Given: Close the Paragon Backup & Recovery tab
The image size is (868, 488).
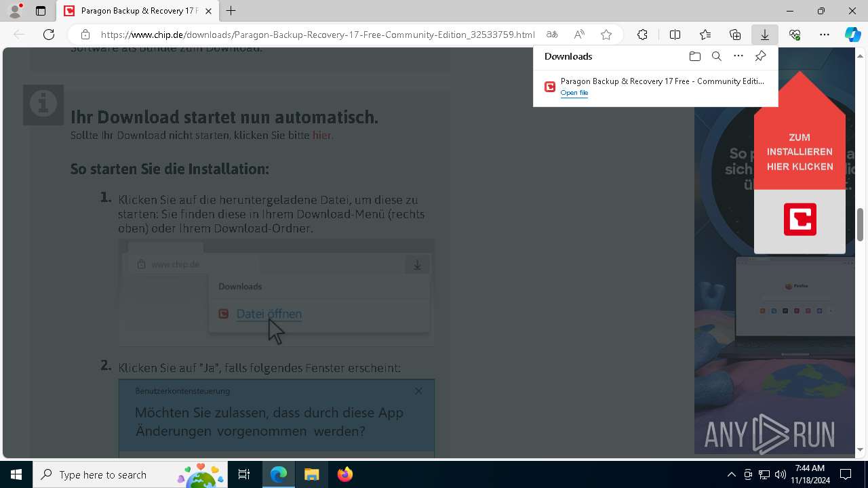Looking at the screenshot, I should pos(209,11).
